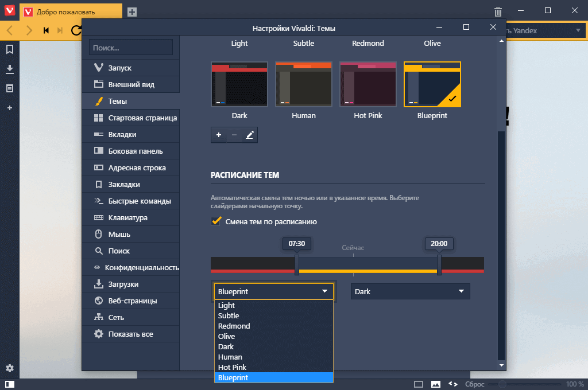Open the Notes side panel
This screenshot has width=588, height=390.
(x=10, y=88)
